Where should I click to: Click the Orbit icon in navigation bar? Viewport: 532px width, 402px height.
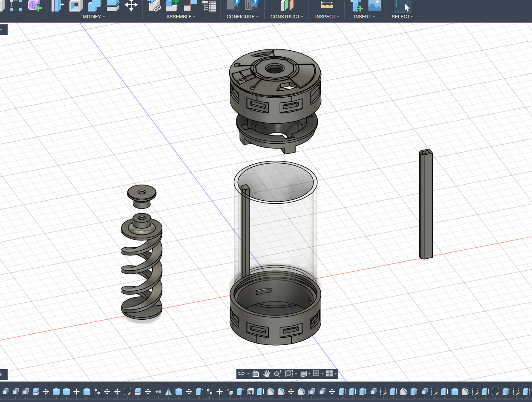pyautogui.click(x=241, y=374)
